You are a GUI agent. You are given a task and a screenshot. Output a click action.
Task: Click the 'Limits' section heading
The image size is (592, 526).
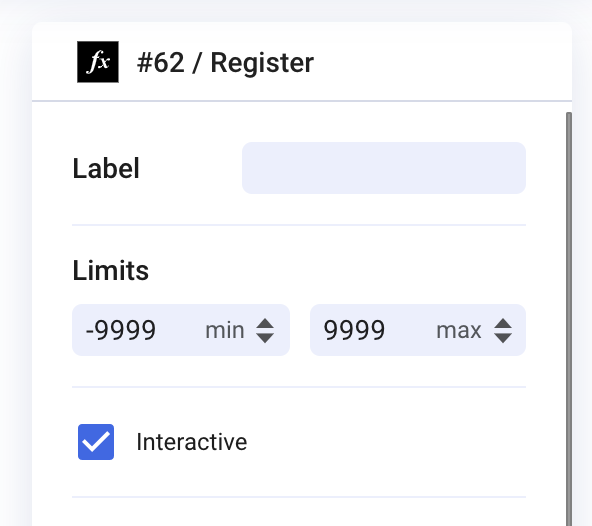111,270
